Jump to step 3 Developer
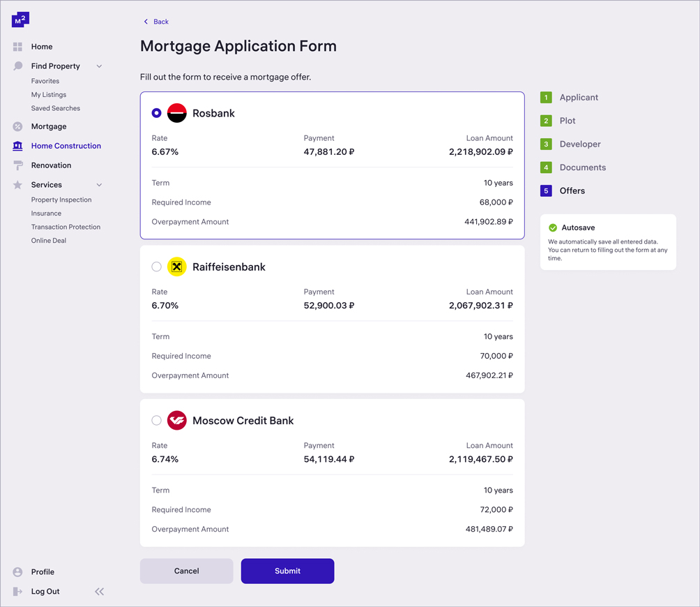 579,144
